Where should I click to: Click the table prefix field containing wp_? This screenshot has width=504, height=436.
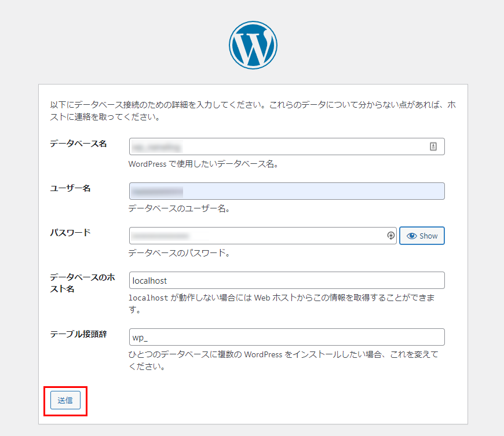[287, 337]
